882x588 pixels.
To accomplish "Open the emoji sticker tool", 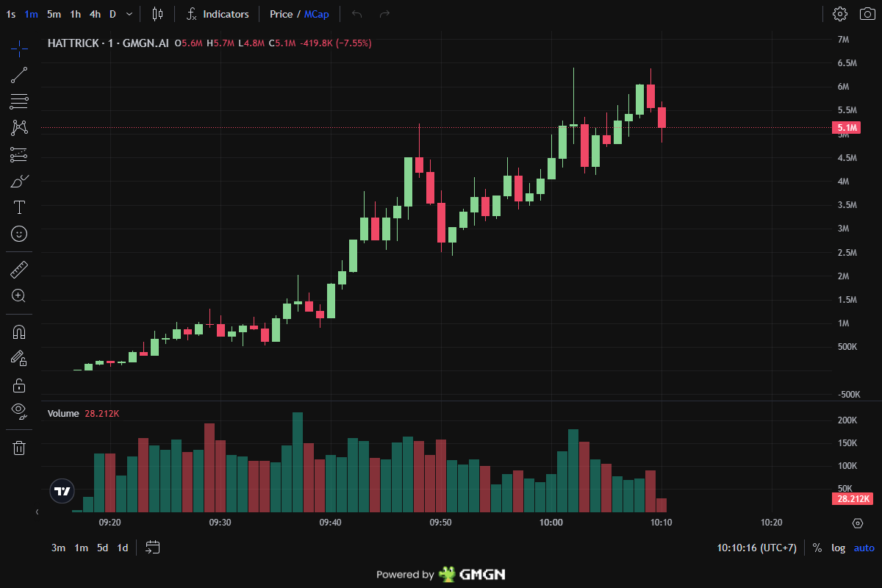I will pos(19,234).
